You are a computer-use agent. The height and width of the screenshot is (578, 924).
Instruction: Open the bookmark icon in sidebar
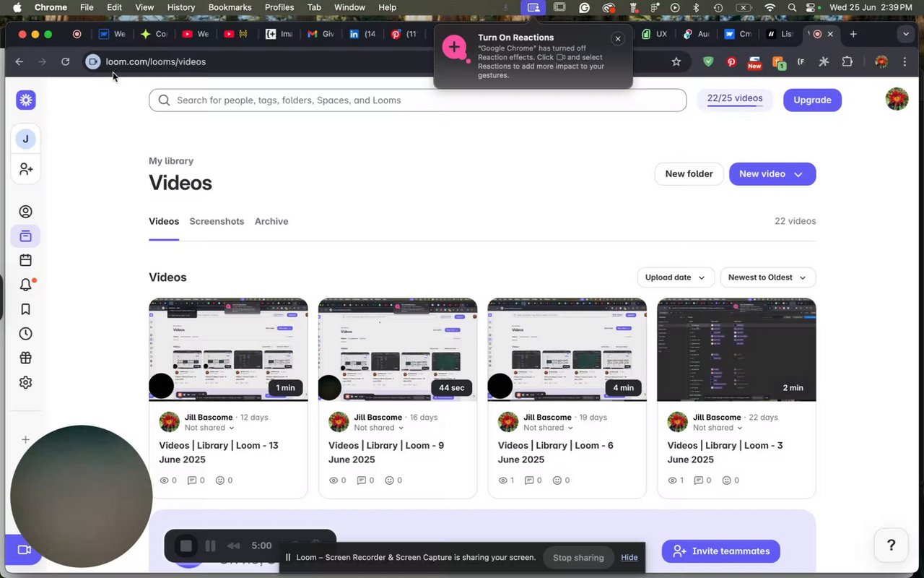pyautogui.click(x=26, y=309)
